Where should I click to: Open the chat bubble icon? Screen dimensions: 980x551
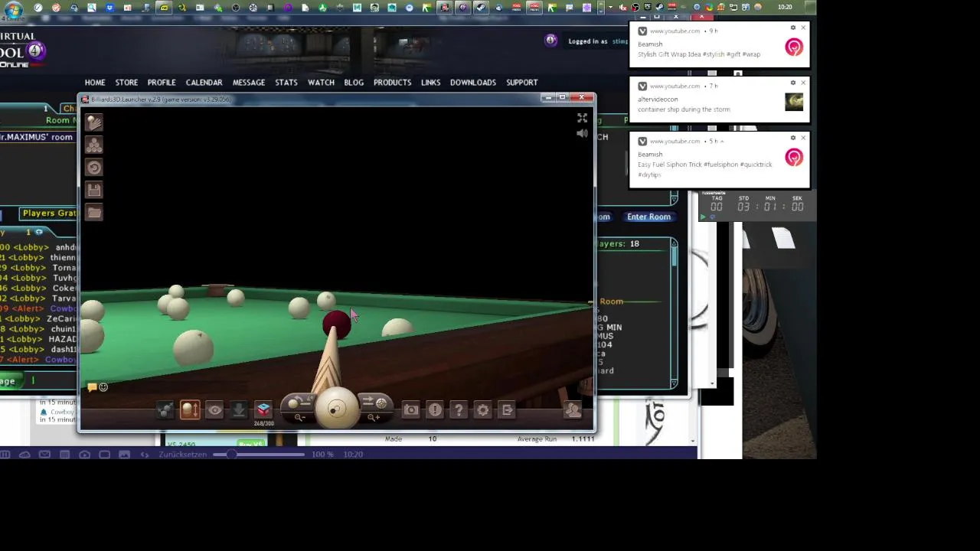[92, 387]
